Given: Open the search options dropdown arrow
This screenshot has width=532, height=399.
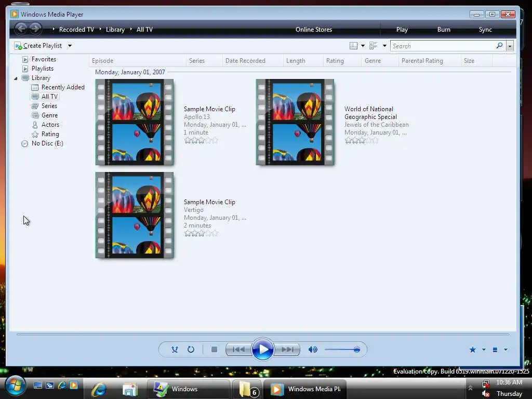Looking at the screenshot, I should click(x=510, y=46).
